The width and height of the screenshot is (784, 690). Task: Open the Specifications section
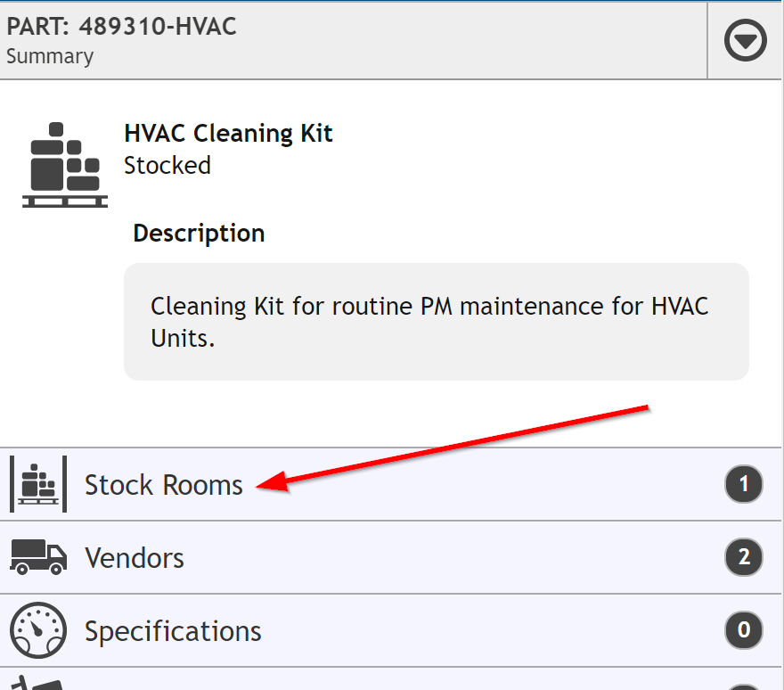click(390, 630)
